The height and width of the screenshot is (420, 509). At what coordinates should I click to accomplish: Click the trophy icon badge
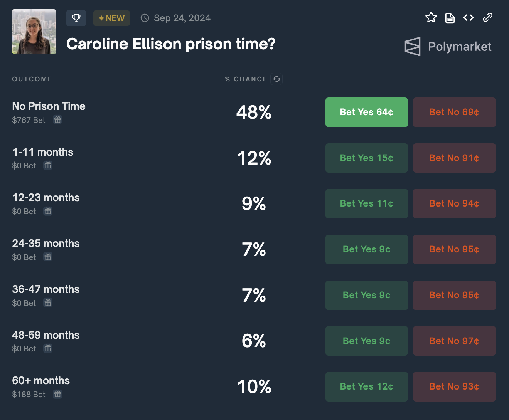76,18
